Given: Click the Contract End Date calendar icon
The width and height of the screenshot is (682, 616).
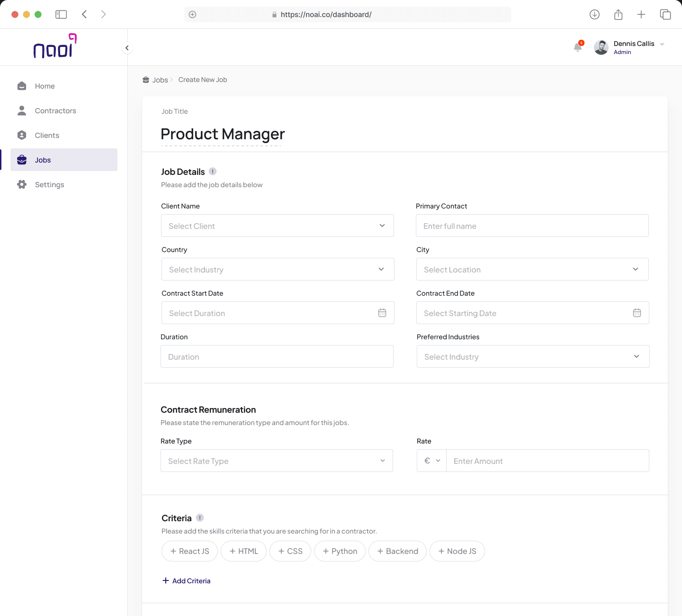Looking at the screenshot, I should 637,313.
